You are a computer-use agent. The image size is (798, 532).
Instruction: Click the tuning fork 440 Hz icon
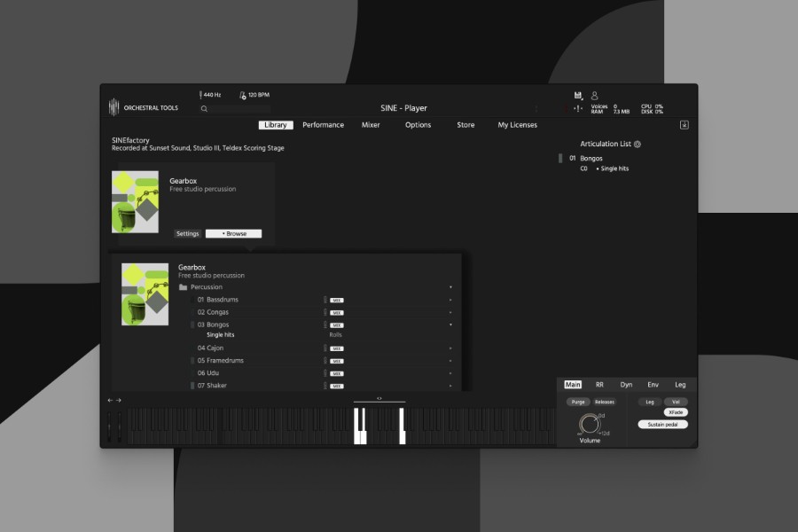pos(201,95)
